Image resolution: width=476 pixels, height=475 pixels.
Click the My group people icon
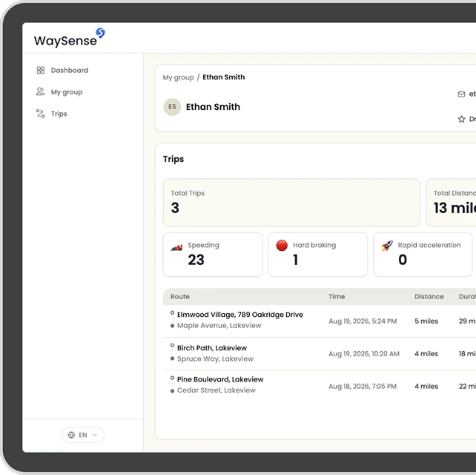click(40, 91)
